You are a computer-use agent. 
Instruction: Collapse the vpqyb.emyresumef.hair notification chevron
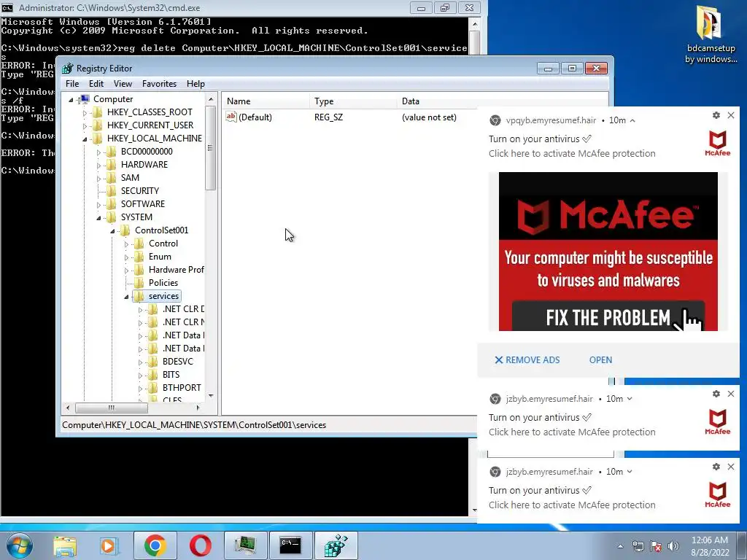[x=632, y=120]
